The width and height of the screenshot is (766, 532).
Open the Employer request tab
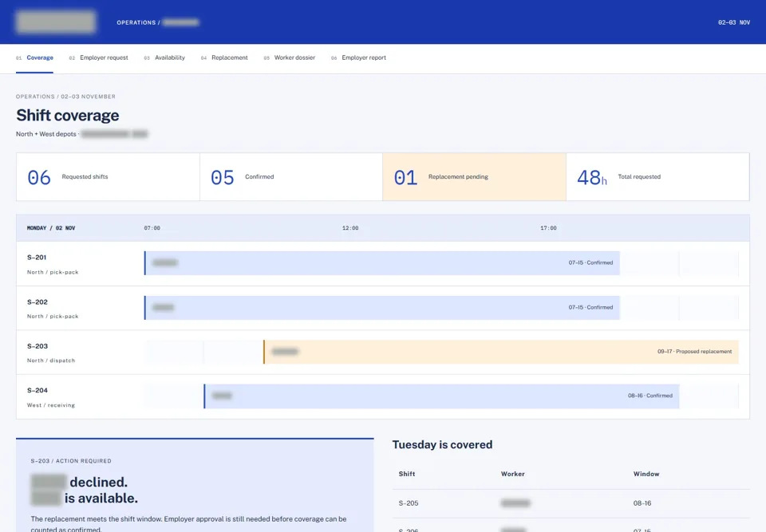coord(99,57)
